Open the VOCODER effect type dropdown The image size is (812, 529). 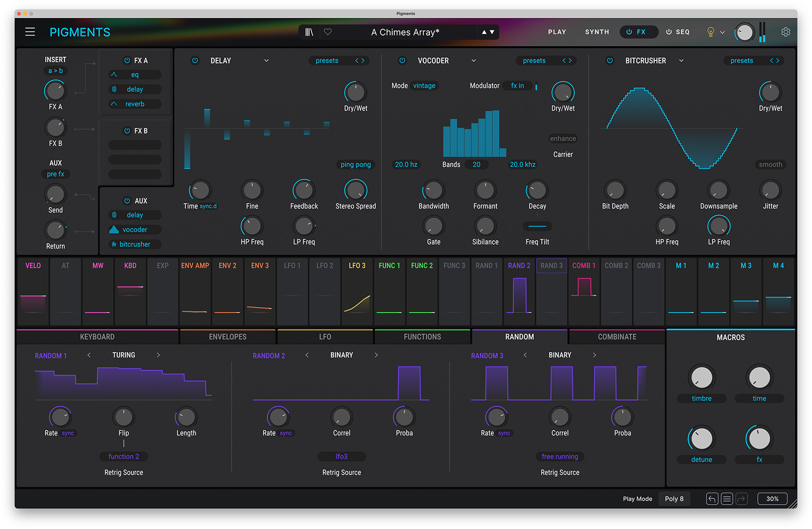pos(473,60)
